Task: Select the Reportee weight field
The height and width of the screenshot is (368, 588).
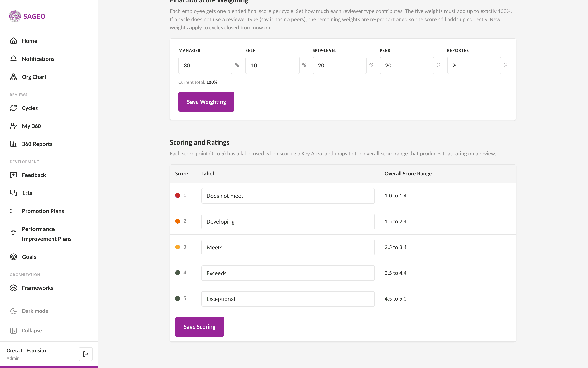Action: 474,65
